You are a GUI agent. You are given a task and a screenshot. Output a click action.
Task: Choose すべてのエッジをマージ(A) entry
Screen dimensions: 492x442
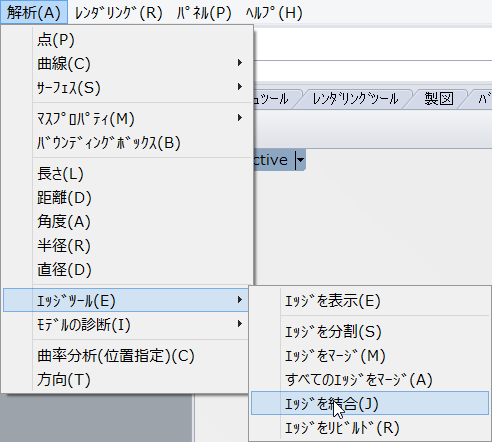click(370, 379)
